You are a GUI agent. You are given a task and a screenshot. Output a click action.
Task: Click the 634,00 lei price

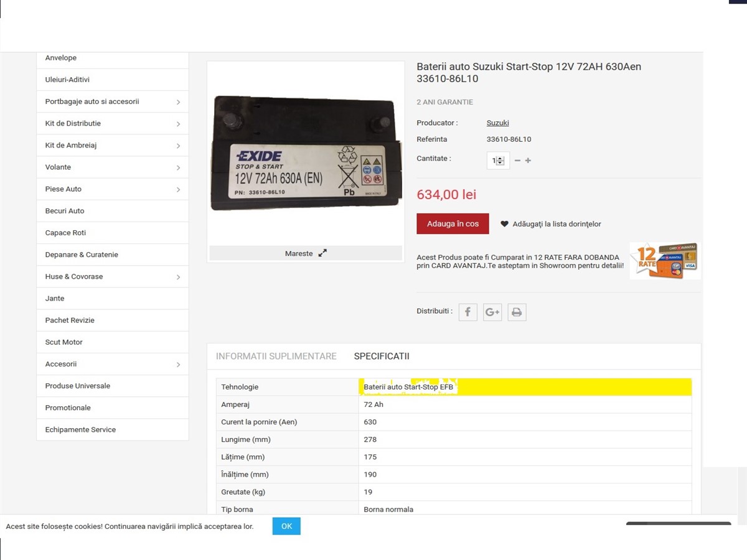[x=446, y=195]
